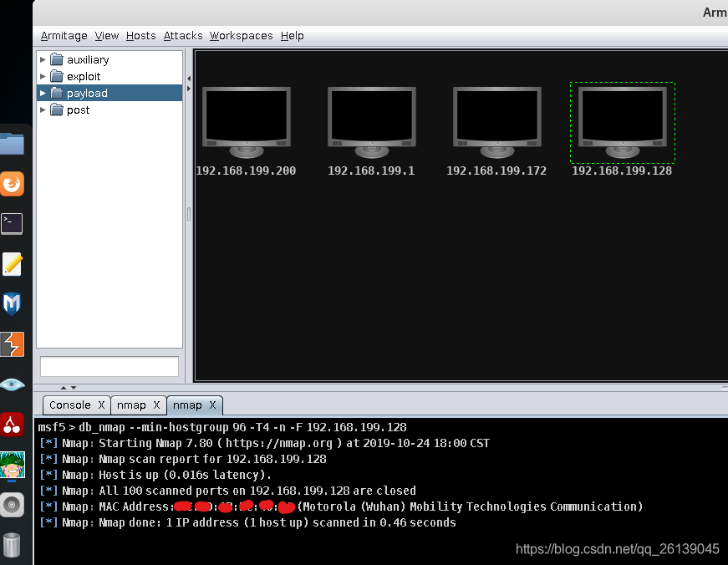Open Terminal from the dock
This screenshot has height=565, width=728.
click(12, 224)
